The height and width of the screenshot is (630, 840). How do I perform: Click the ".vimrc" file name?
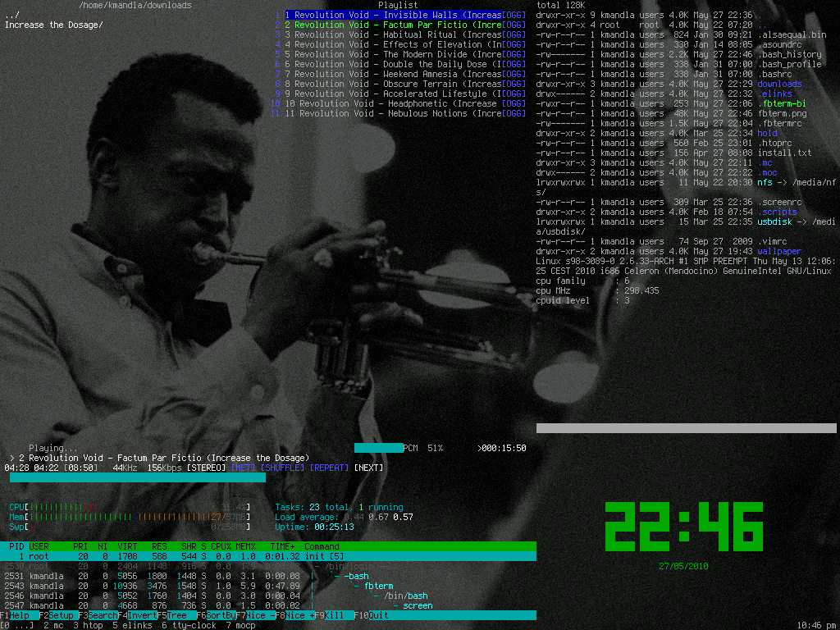point(772,241)
